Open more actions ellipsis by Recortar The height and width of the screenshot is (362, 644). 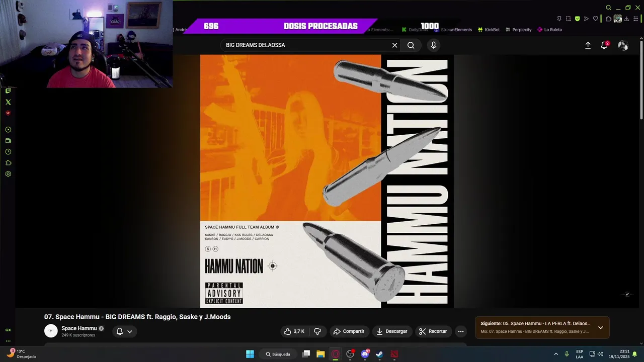point(460,331)
